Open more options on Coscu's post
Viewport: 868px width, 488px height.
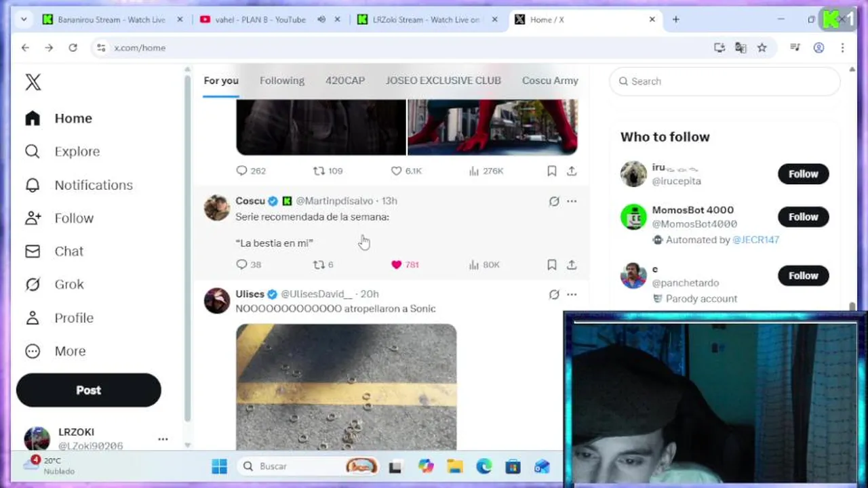tap(572, 201)
